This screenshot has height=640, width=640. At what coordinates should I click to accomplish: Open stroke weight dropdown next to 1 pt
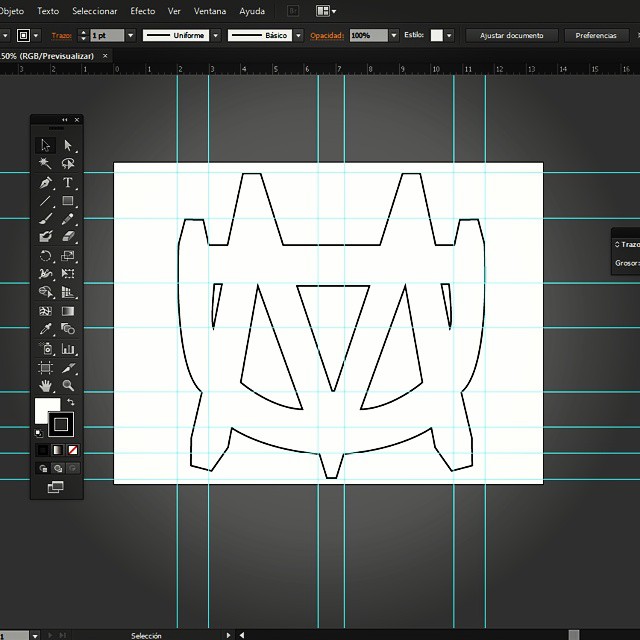click(131, 36)
